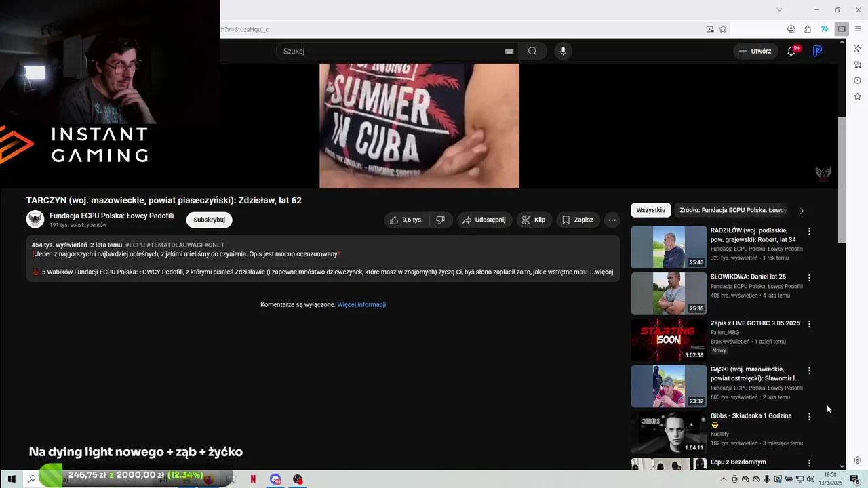868x488 pixels.
Task: Click the Klip button
Action: [x=534, y=220]
